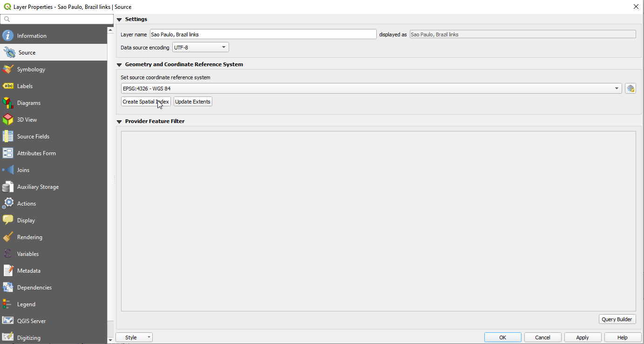This screenshot has width=644, height=344.
Task: Select the 3D View cube icon
Action: coord(8,120)
